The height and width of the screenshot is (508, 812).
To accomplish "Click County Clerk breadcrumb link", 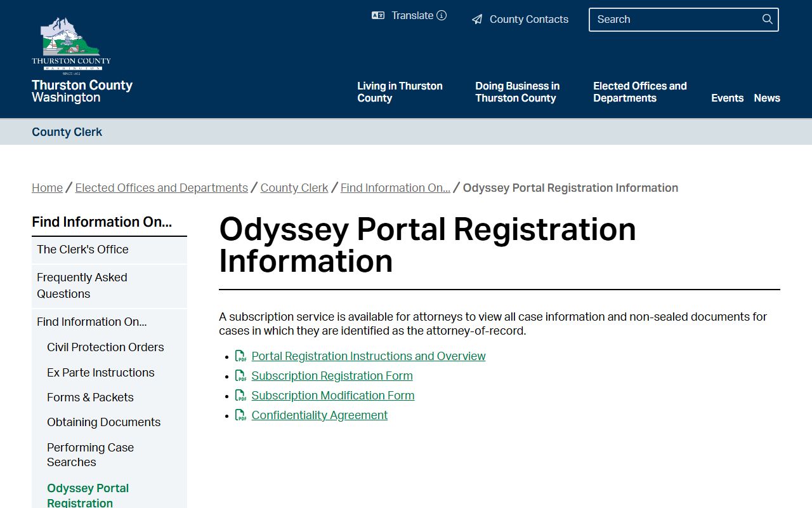I will (294, 188).
